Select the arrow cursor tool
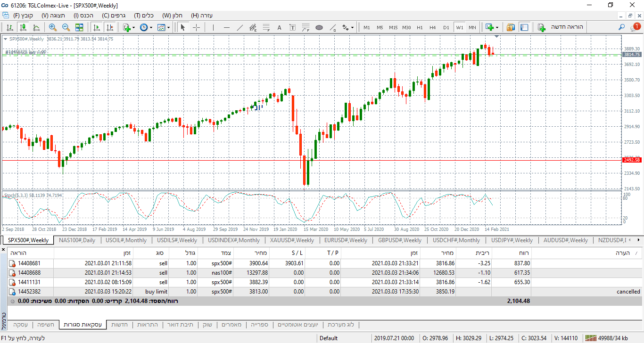 (x=183, y=27)
